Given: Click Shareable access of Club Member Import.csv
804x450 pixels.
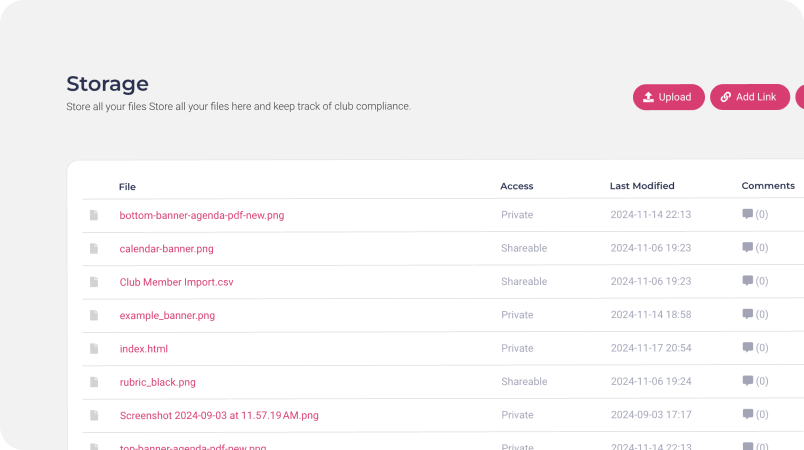Looking at the screenshot, I should pyautogui.click(x=524, y=281).
